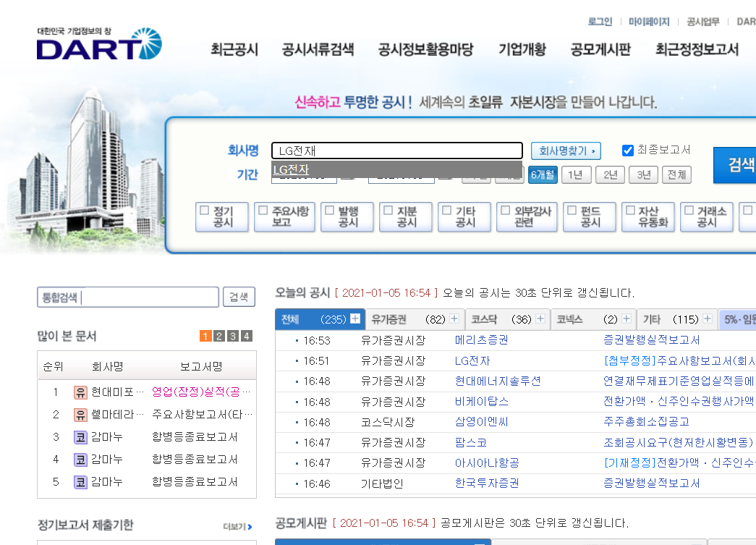Open 삼영이엔씨 company link
The image size is (756, 545).
pyautogui.click(x=481, y=422)
